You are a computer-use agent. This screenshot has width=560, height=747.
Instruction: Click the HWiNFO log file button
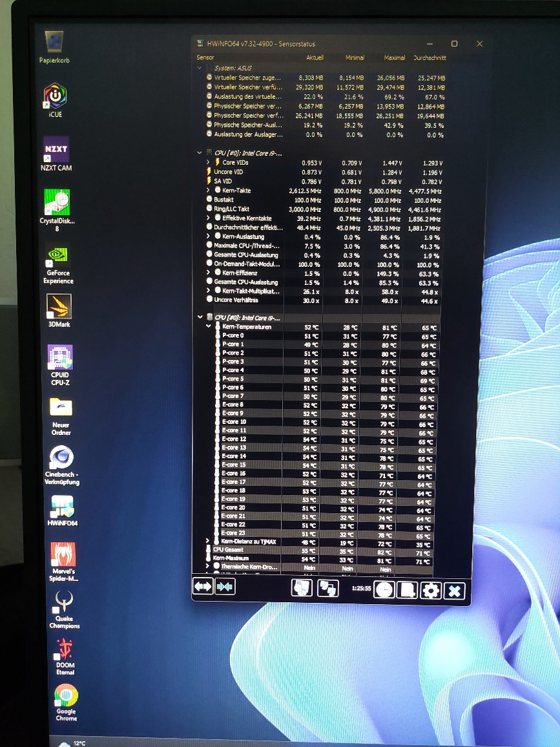[407, 590]
